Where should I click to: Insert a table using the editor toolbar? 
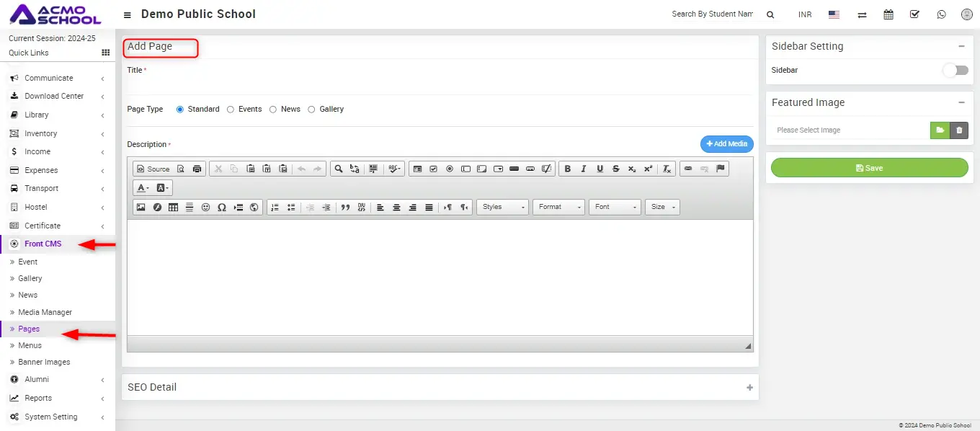click(x=173, y=208)
